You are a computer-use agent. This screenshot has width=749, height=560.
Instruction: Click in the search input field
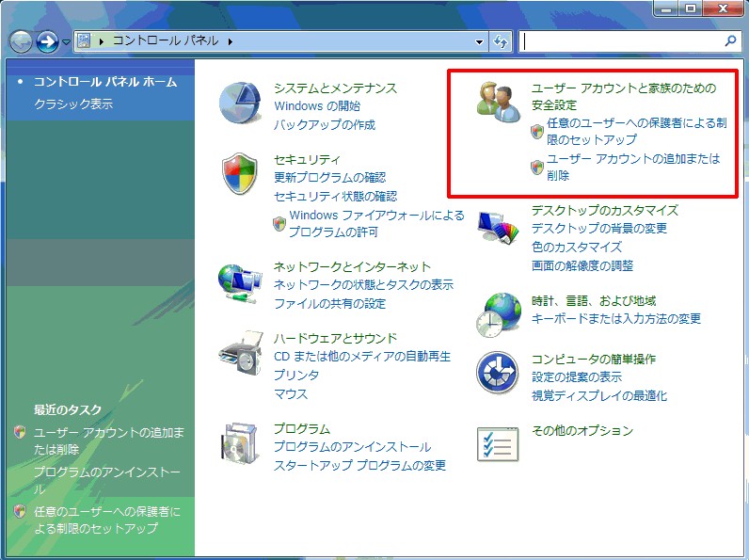click(x=621, y=42)
